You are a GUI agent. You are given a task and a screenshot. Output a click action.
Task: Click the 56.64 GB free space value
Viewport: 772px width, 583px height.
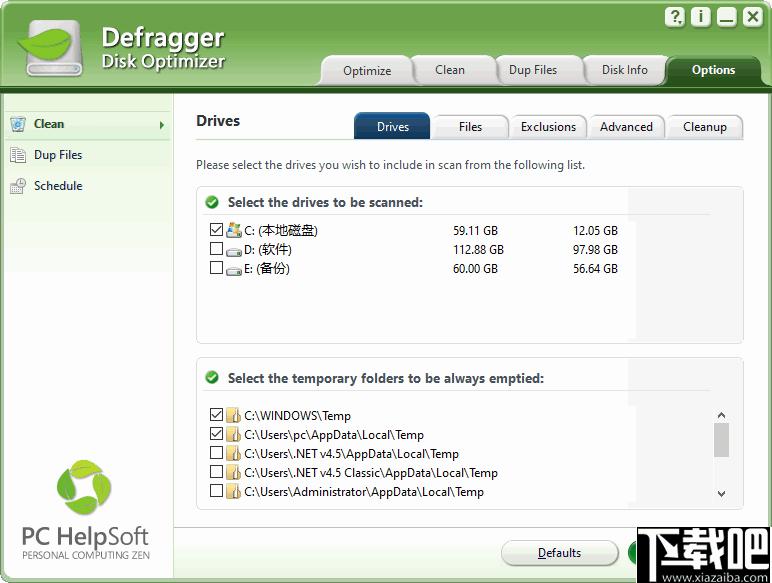click(595, 269)
